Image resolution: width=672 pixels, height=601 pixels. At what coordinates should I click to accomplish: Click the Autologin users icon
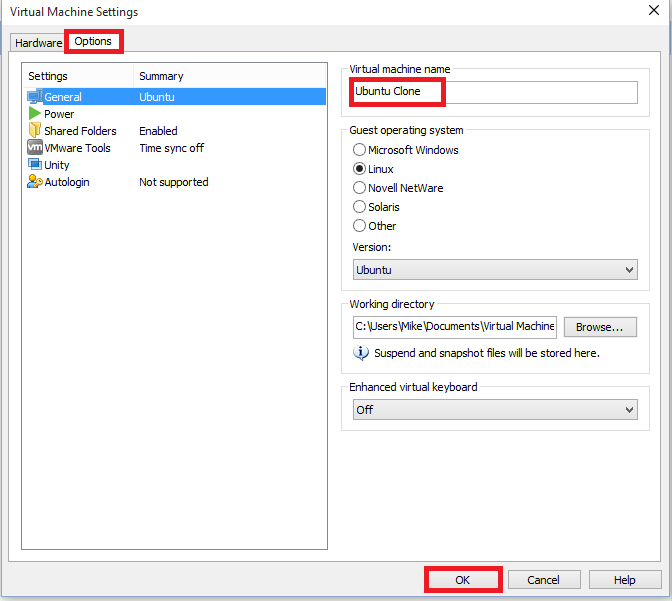click(35, 182)
